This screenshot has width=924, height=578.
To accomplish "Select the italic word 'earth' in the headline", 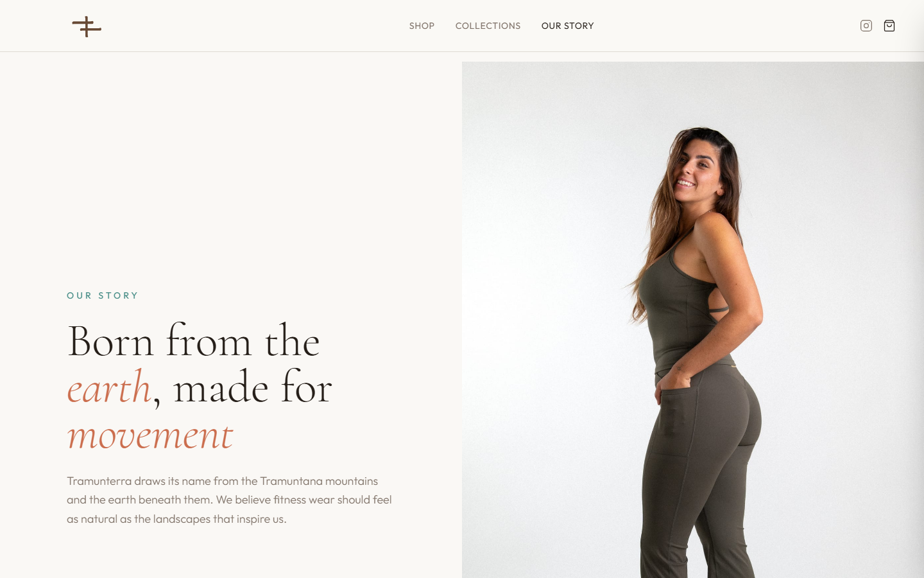I will coord(109,388).
